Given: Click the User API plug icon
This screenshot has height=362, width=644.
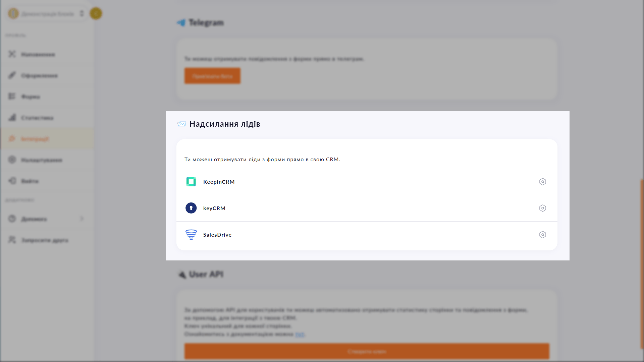Looking at the screenshot, I should coord(181,275).
